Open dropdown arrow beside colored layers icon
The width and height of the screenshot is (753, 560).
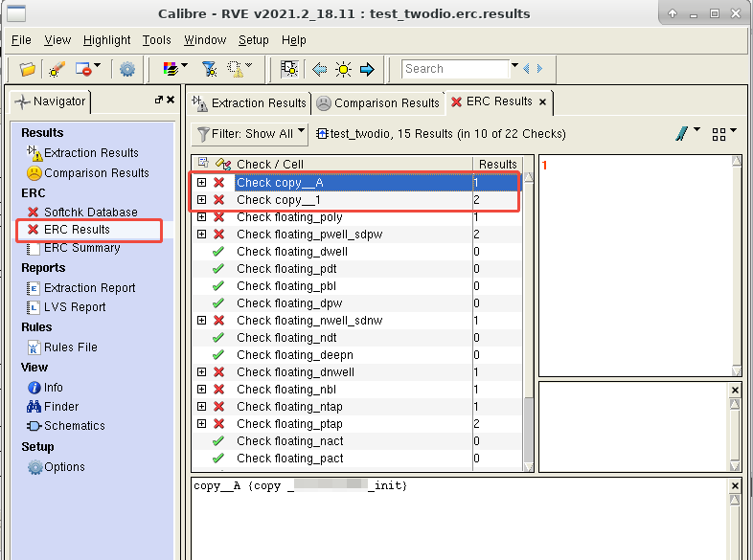[184, 65]
